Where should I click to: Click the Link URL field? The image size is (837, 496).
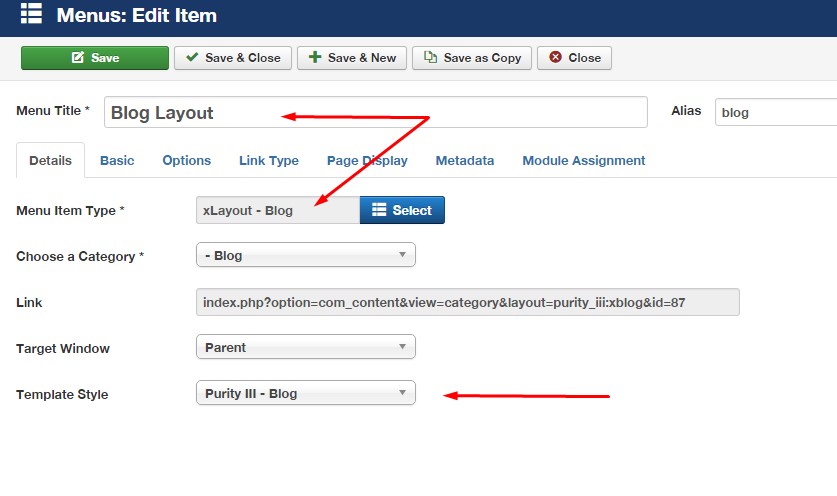coord(467,302)
